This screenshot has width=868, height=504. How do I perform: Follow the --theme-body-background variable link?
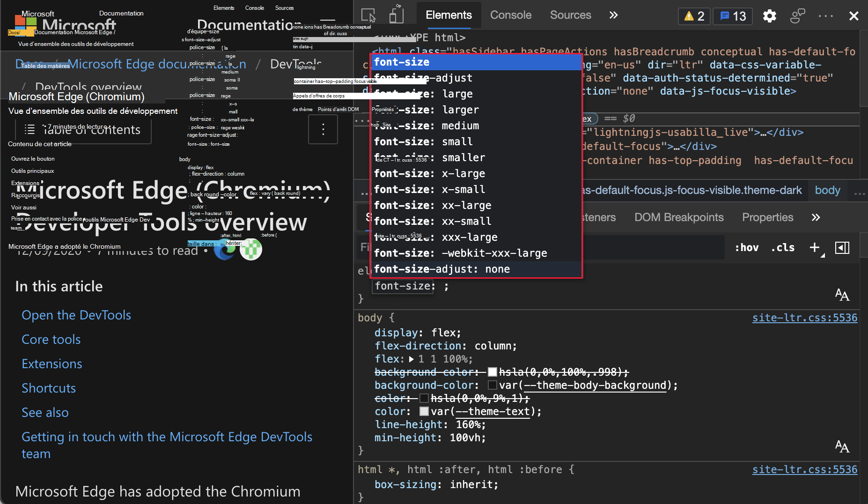pos(595,385)
